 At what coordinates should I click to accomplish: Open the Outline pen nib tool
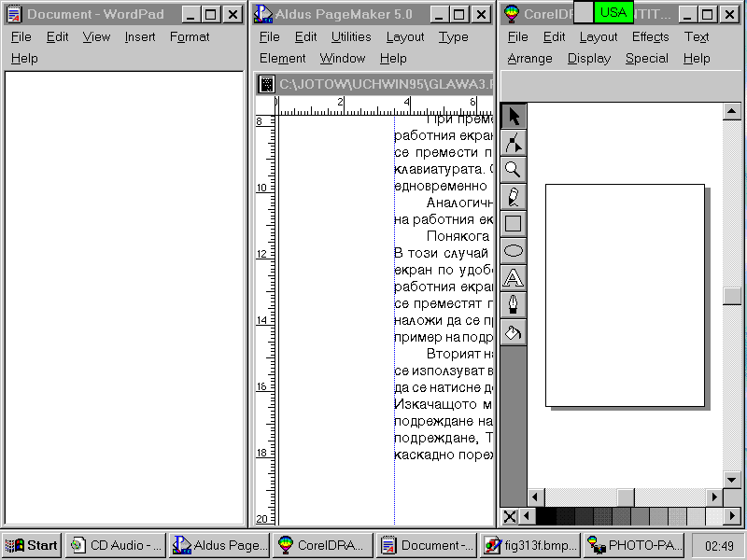coord(513,304)
